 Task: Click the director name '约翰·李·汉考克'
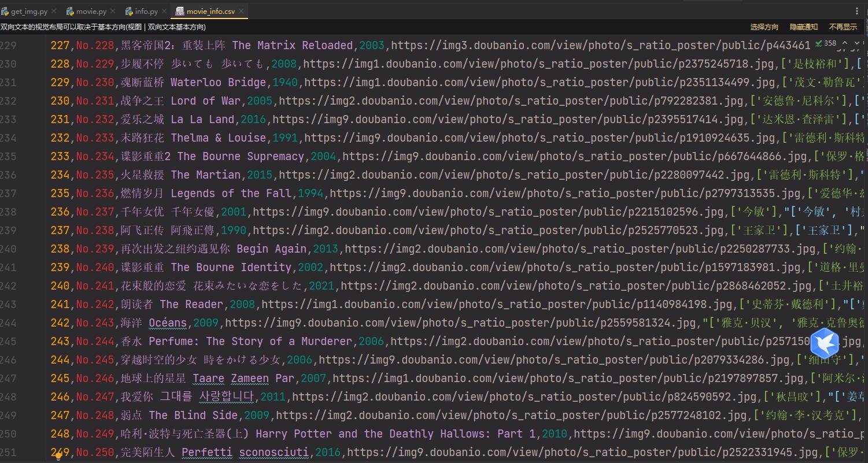[x=808, y=415]
